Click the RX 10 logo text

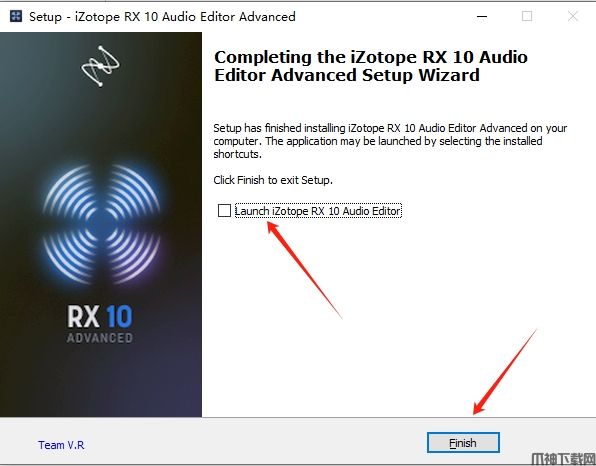pos(100,316)
